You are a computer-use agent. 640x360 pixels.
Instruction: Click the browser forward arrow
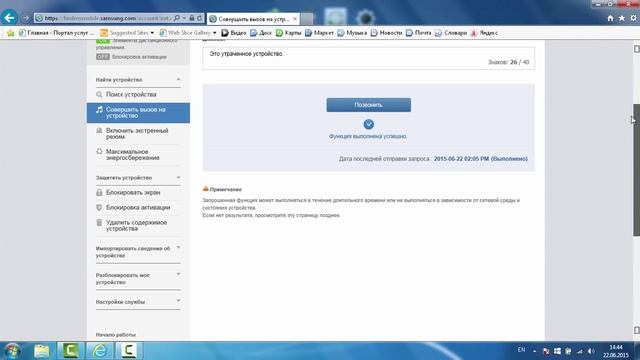(x=26, y=18)
